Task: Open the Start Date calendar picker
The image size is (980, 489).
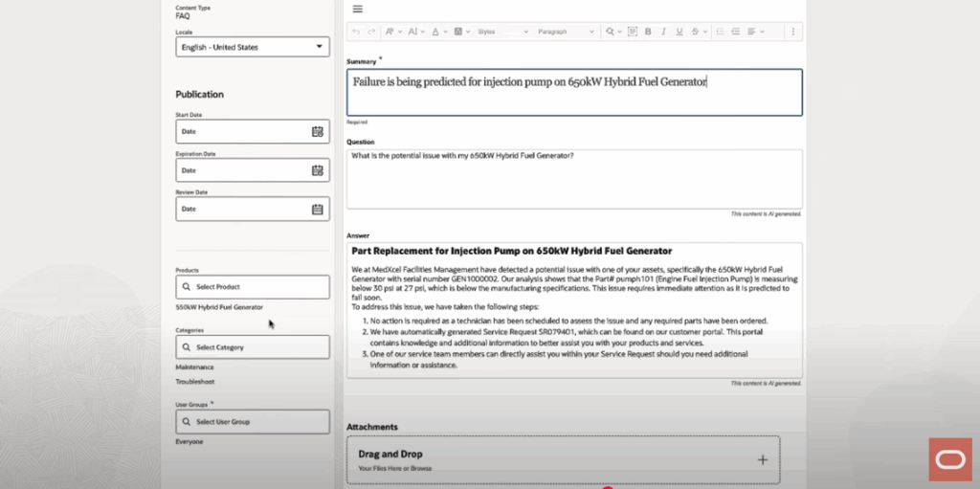Action: [x=318, y=131]
